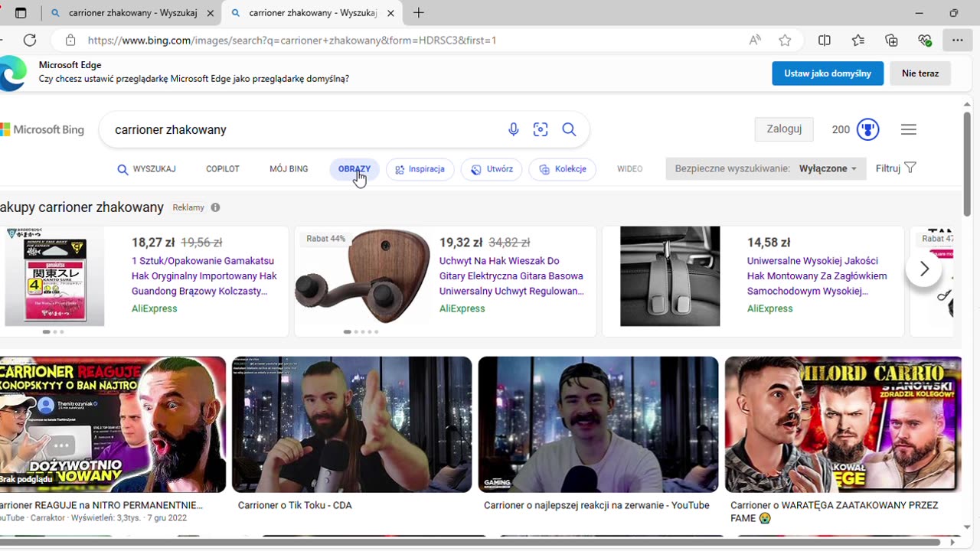This screenshot has width=980, height=551.
Task: Open Edge Settings and more menu
Action: pyautogui.click(x=958, y=40)
